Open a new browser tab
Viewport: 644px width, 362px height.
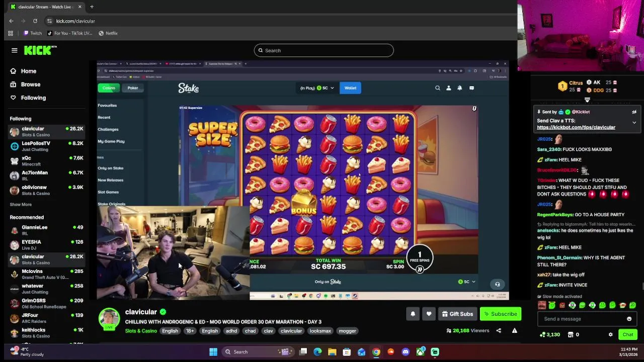(92, 7)
